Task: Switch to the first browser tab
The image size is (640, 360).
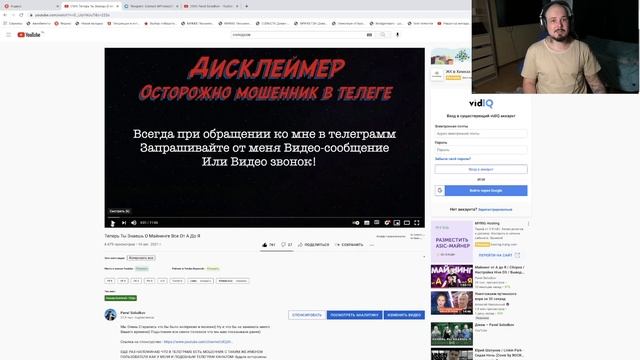Action: click(x=31, y=6)
